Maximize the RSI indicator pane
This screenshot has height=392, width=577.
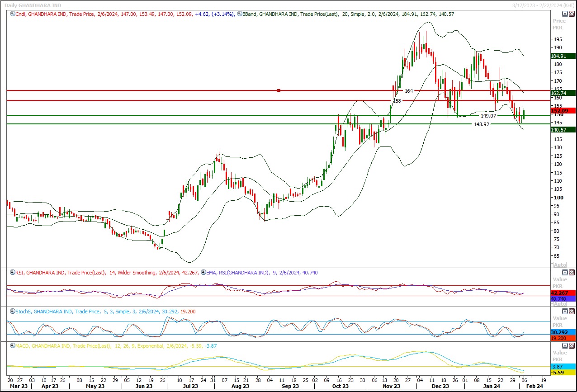coord(565,272)
